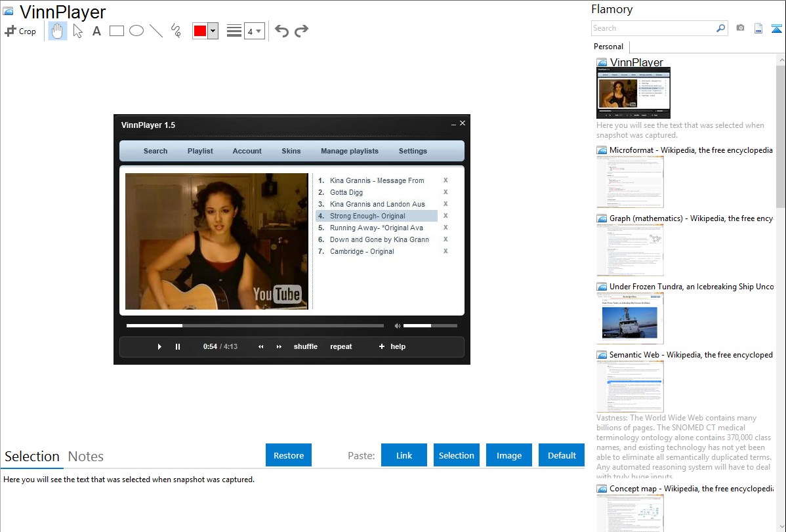Choose the text annotation tool
This screenshot has height=532, width=786.
[96, 31]
